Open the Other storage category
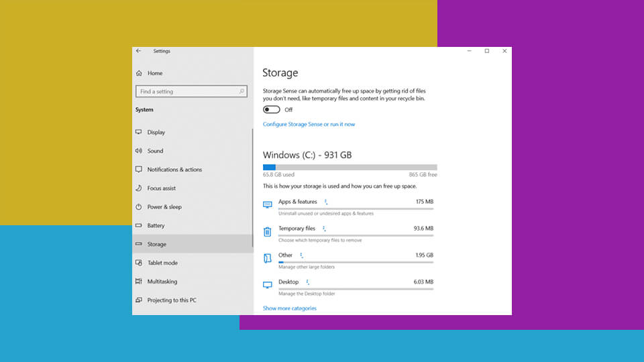 click(286, 255)
